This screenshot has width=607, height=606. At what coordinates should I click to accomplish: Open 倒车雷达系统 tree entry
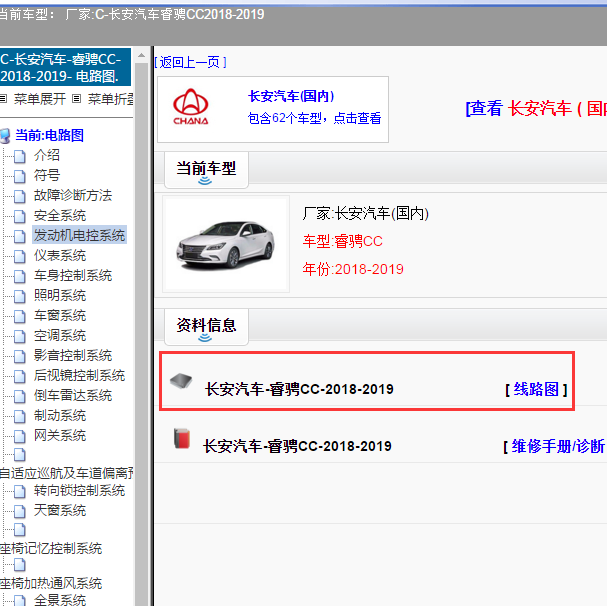click(73, 396)
